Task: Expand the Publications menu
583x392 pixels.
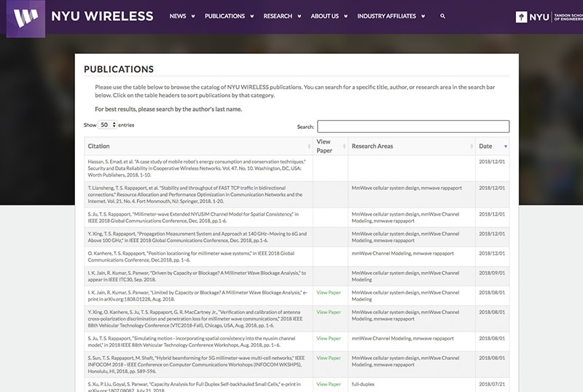Action: click(x=229, y=16)
